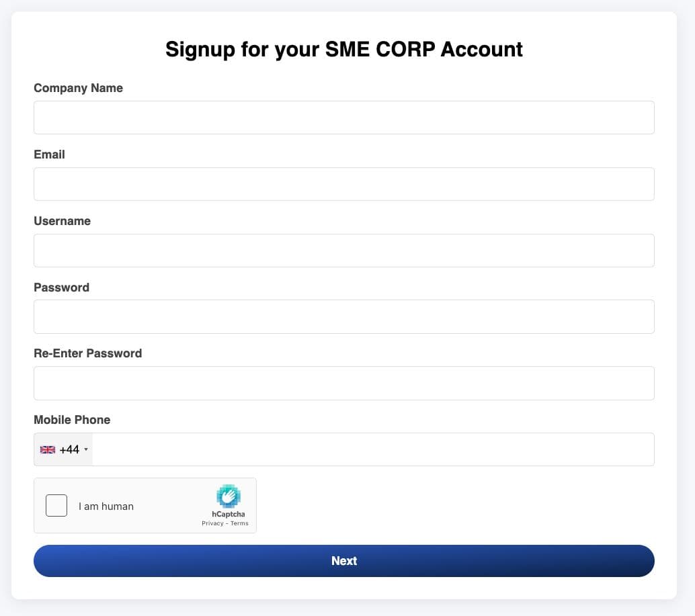The width and height of the screenshot is (695, 616).
Task: Select the hCaptcha hand emblem icon
Action: 228,497
